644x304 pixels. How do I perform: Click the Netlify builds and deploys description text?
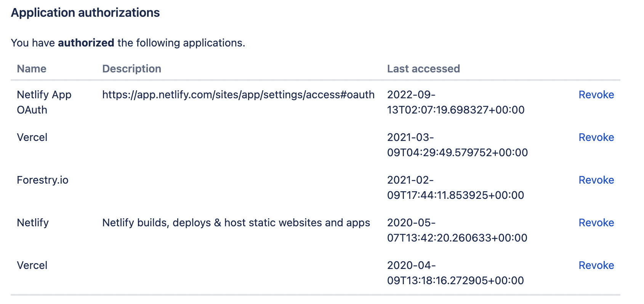click(x=236, y=223)
